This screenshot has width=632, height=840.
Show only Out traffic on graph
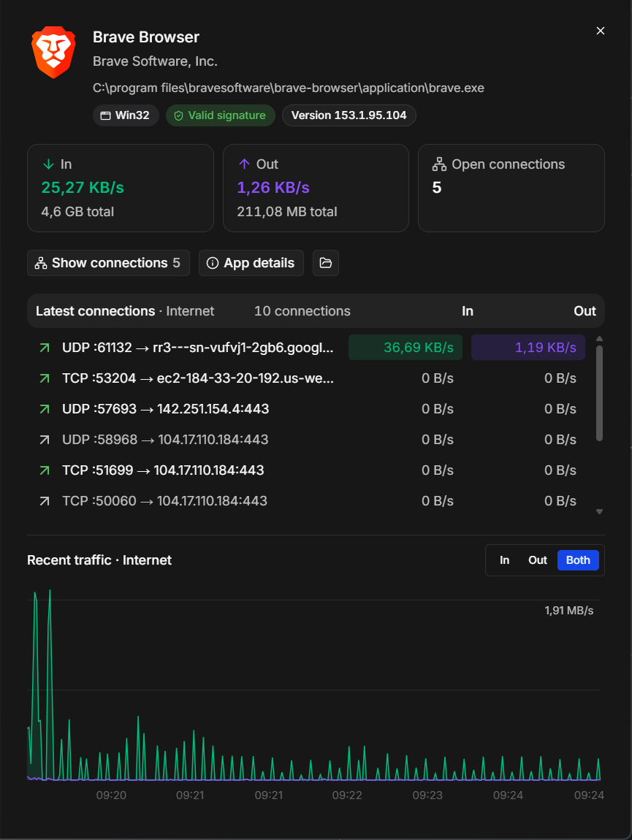click(538, 560)
